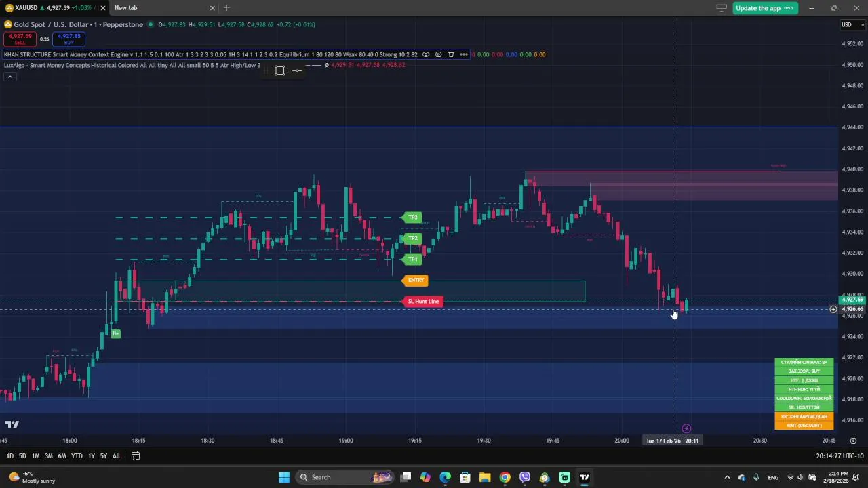This screenshot has width=868, height=488.
Task: Open the price scale settings gear icon
Action: pyautogui.click(x=853, y=441)
